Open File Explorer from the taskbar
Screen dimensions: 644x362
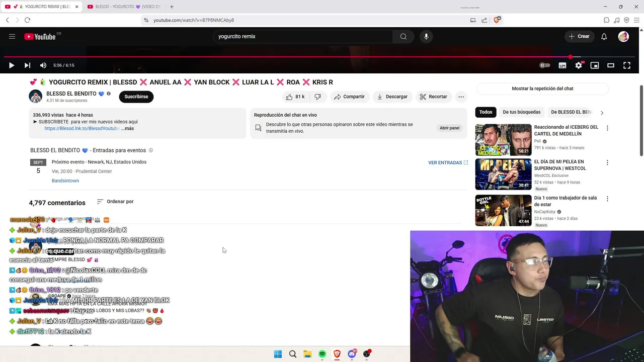tap(307, 354)
